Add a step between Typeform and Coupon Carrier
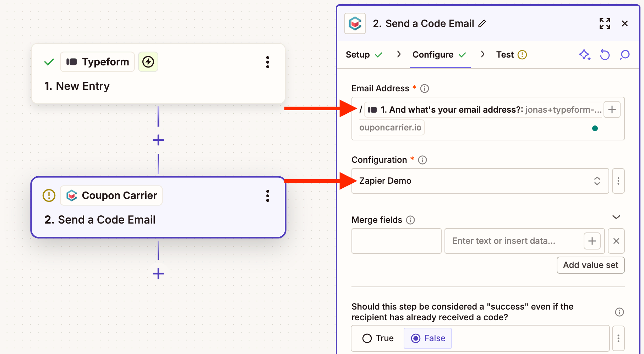The height and width of the screenshot is (354, 644). coord(158,140)
